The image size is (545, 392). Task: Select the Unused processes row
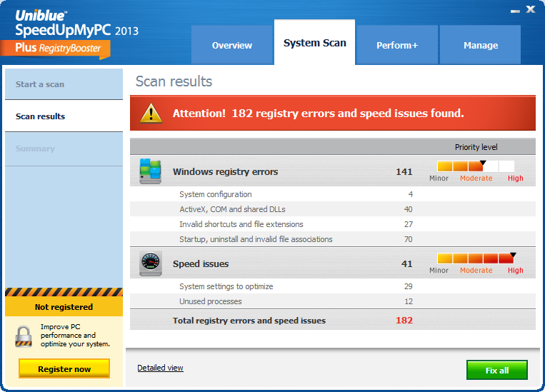pyautogui.click(x=333, y=301)
